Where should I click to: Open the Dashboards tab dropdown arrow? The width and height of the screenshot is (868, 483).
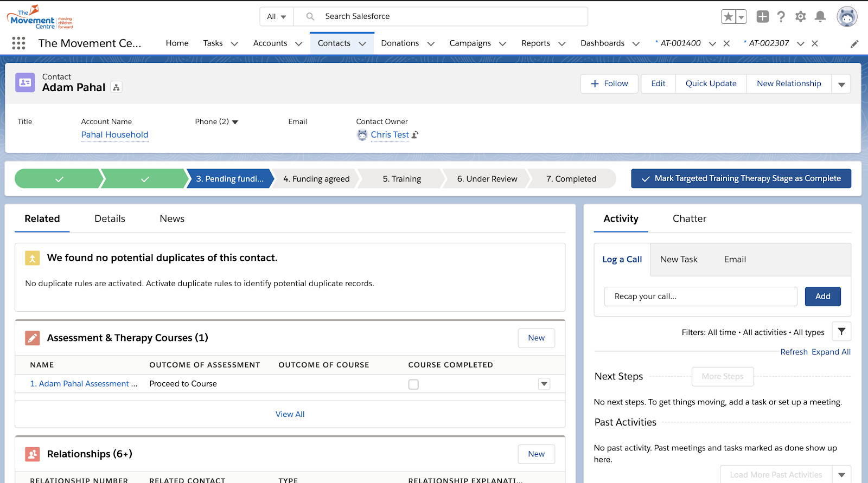pyautogui.click(x=636, y=44)
